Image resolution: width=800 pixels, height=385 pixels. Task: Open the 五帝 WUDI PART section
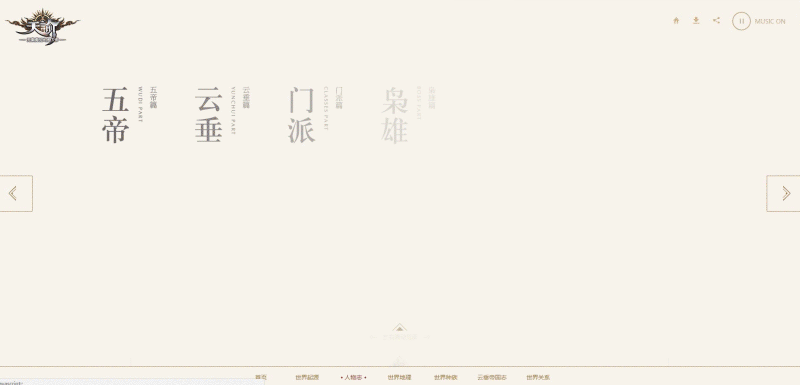tap(130, 115)
